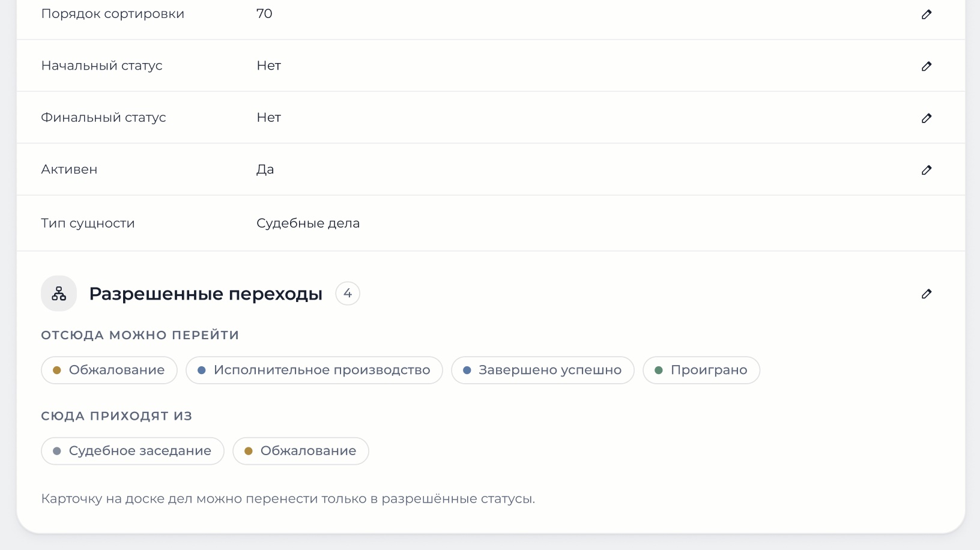Image resolution: width=980 pixels, height=550 pixels.
Task: Edit the Активен field
Action: click(927, 170)
